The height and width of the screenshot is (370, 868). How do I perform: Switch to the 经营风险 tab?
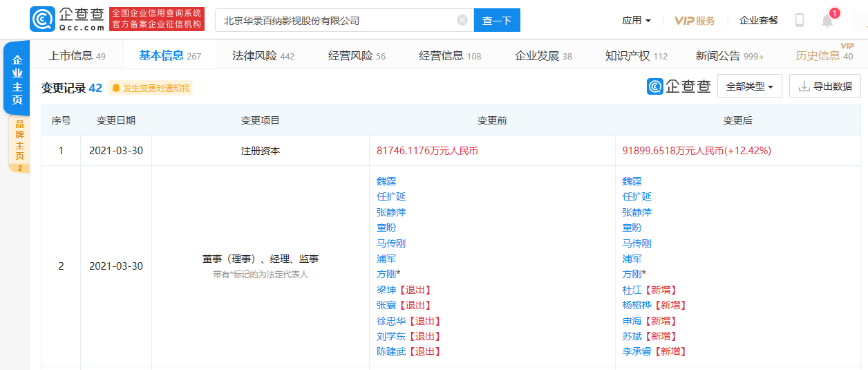[357, 56]
